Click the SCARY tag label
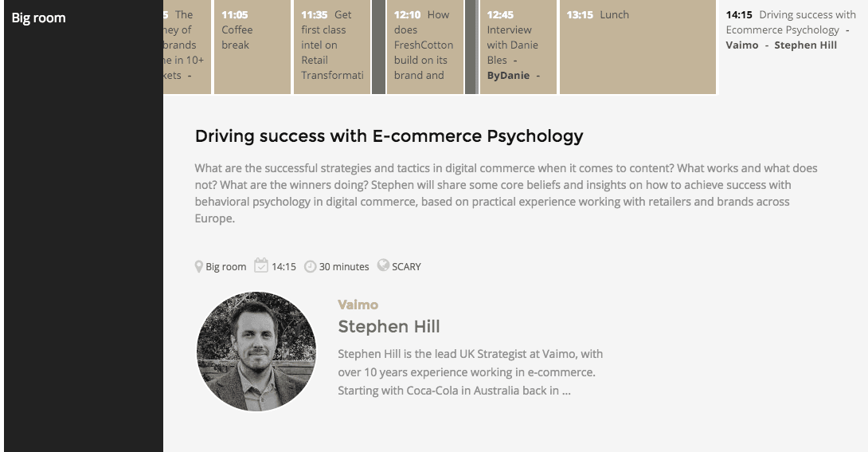 pyautogui.click(x=406, y=267)
